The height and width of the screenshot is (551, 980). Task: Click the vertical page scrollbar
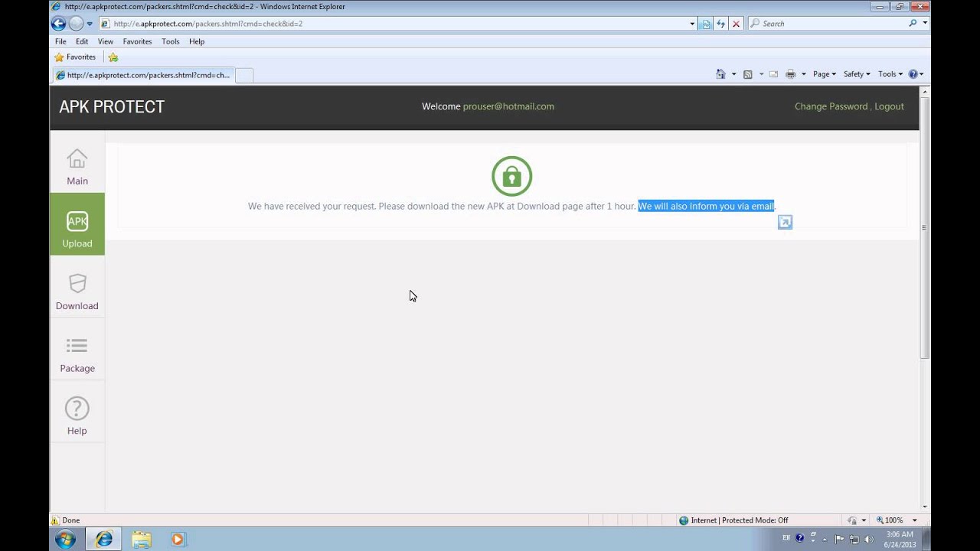pos(925,227)
